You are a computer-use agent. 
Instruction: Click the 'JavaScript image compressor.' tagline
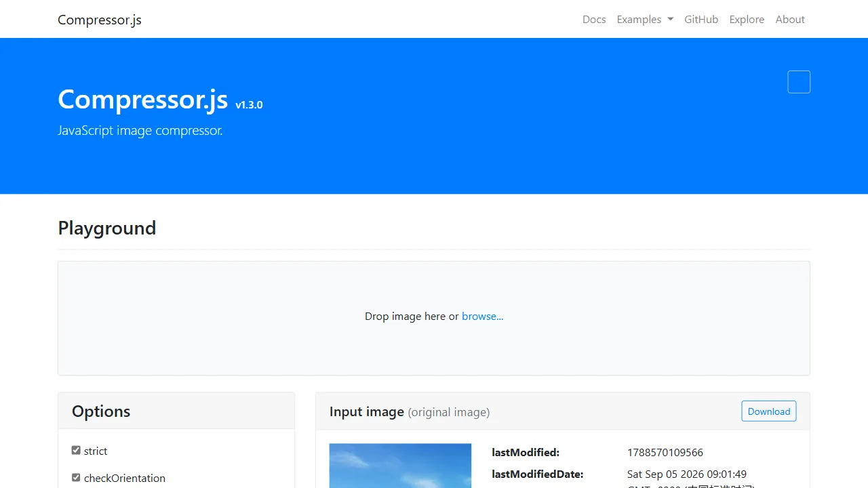pos(140,130)
